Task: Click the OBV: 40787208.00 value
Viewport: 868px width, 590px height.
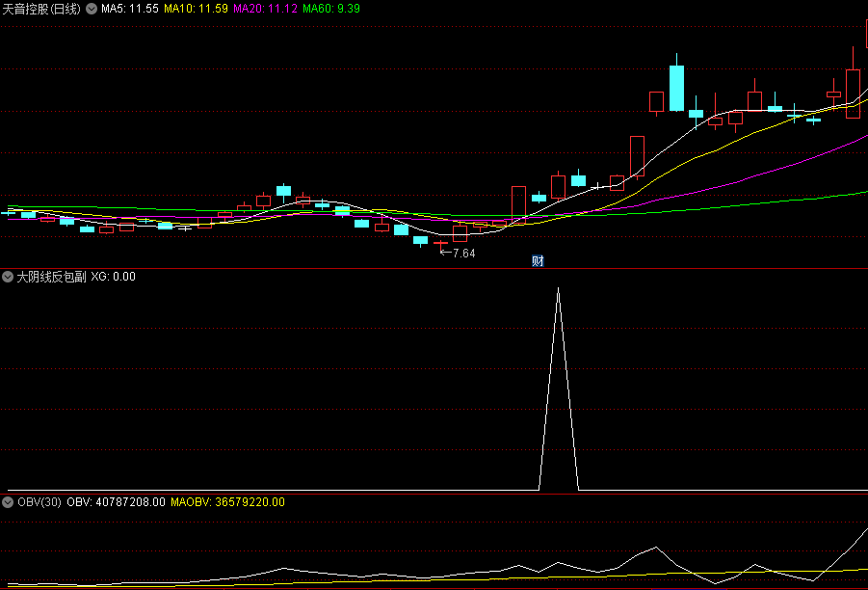Action: coord(116,502)
